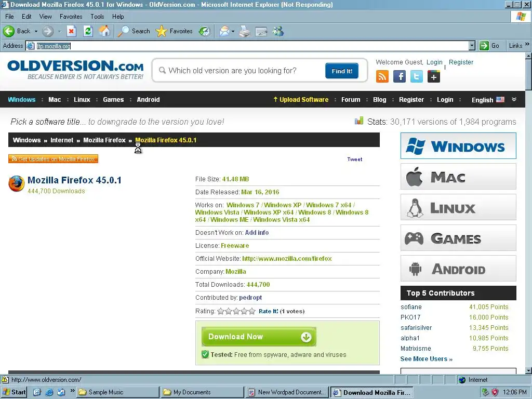Open the View menu
The image size is (532, 399).
pyautogui.click(x=46, y=16)
